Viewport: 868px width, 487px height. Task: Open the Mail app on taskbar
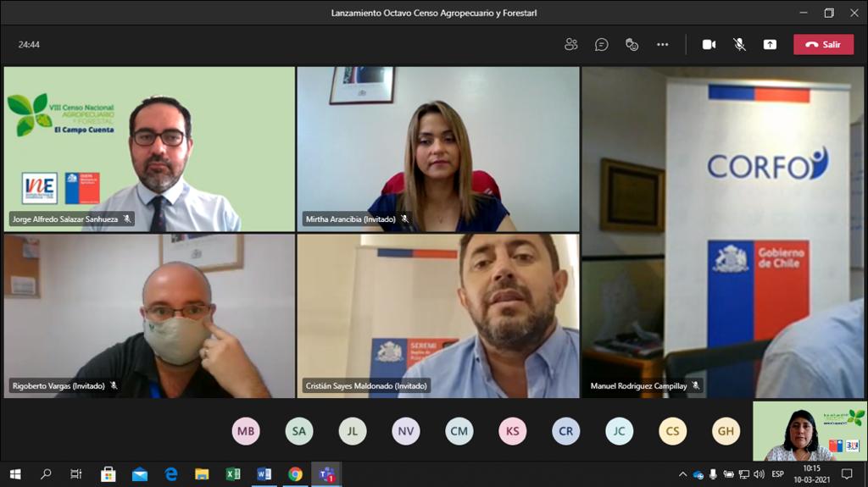[x=140, y=474]
